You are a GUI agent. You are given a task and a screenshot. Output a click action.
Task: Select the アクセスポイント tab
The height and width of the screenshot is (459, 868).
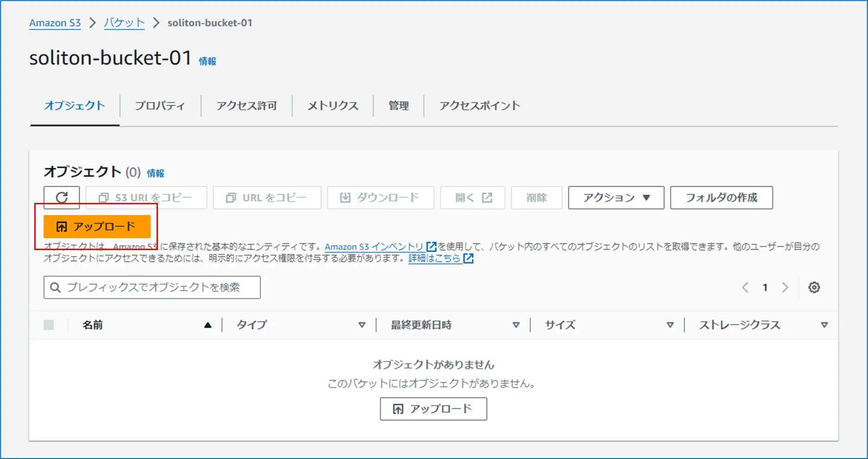point(479,106)
